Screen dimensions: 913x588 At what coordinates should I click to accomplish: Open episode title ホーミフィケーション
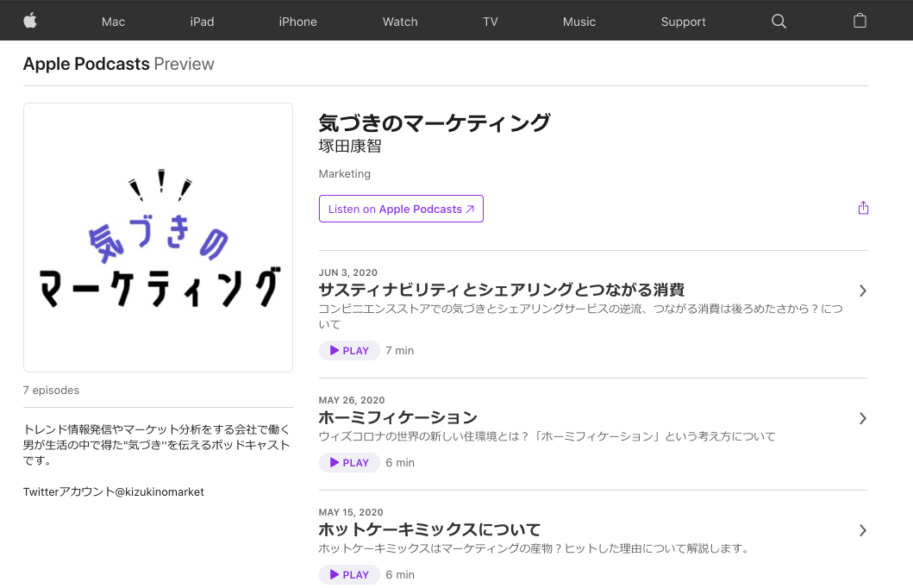tap(397, 417)
